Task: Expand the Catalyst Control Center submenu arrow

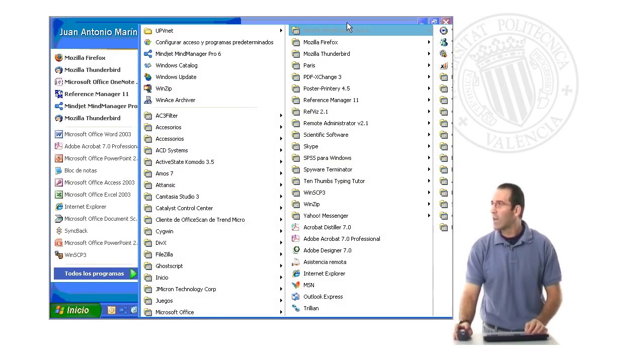Action: [x=281, y=208]
